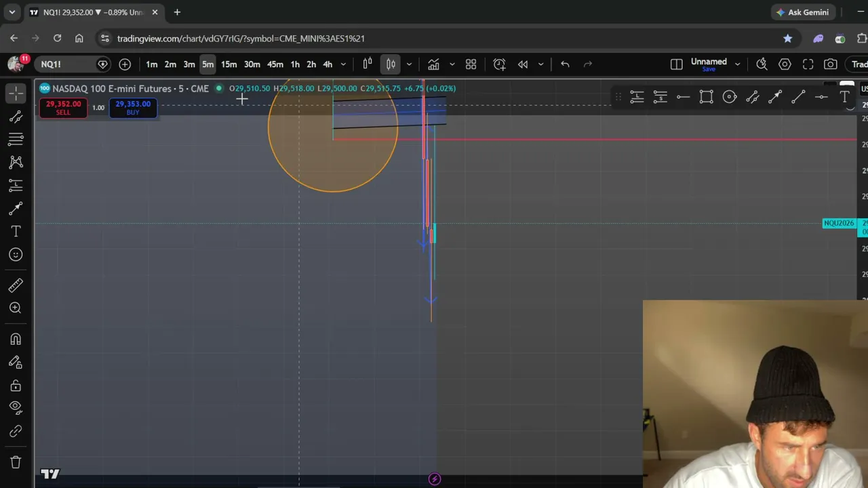Select the Text tool in left sidebar

tap(16, 232)
